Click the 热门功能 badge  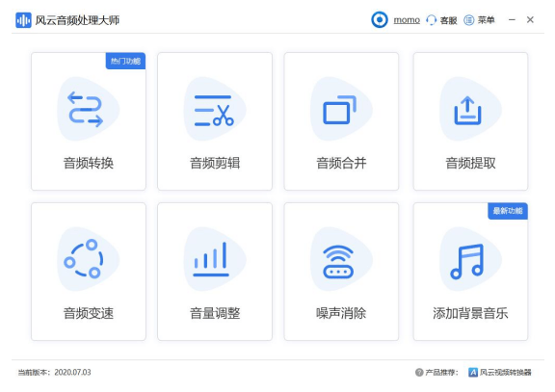(x=125, y=61)
